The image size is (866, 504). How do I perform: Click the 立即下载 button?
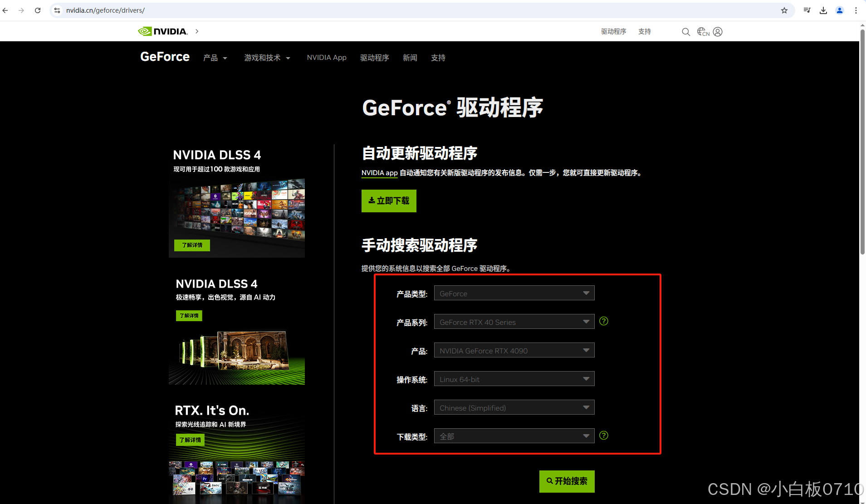click(389, 201)
